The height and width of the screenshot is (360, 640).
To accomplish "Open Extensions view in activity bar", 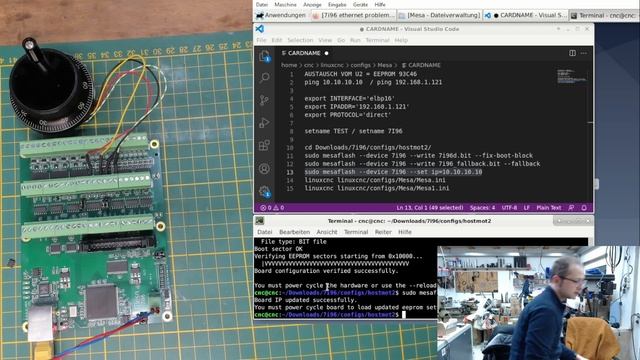I will point(264,145).
